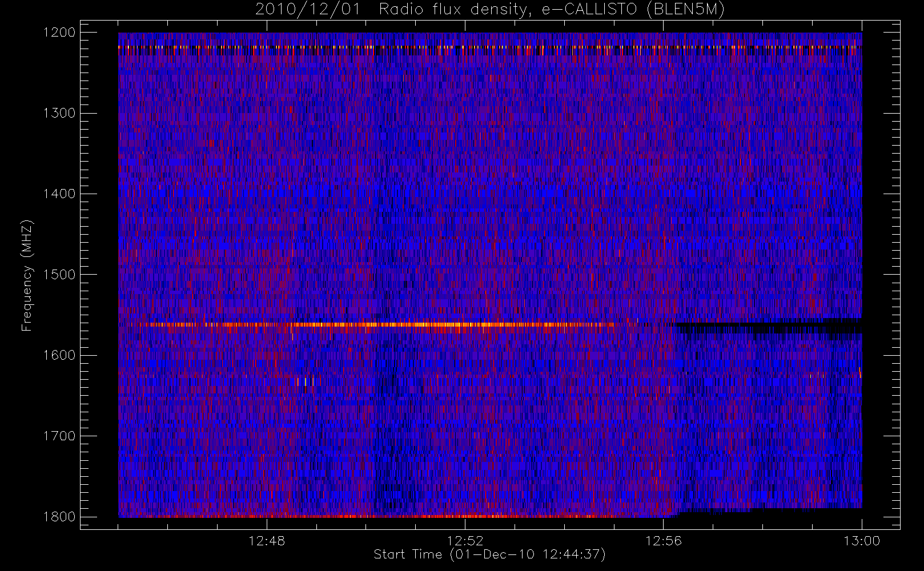Click the 1300 frequency tick label
This screenshot has height=571, width=924.
(x=59, y=113)
